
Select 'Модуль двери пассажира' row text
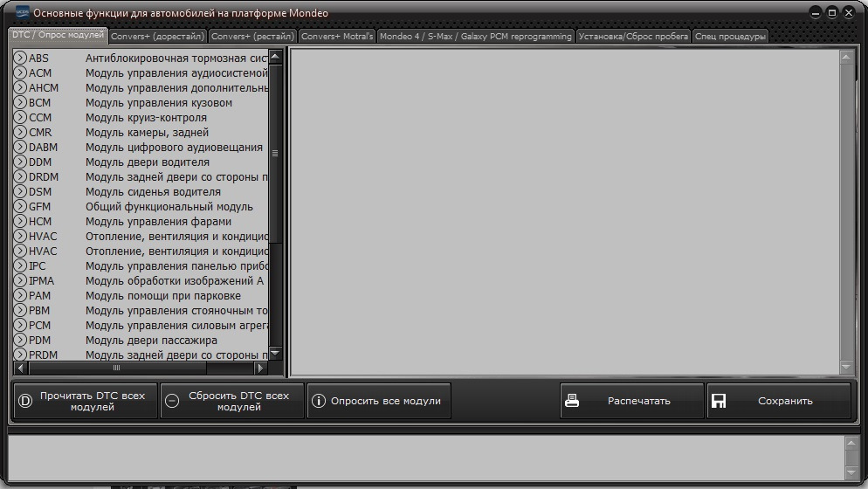coord(151,340)
